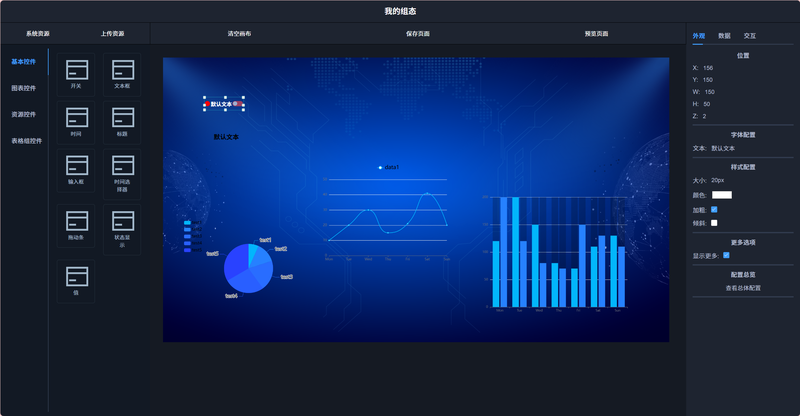Screen dimensions: 800x416
Task: Select the 开关 switch widget icon
Action: click(x=76, y=75)
